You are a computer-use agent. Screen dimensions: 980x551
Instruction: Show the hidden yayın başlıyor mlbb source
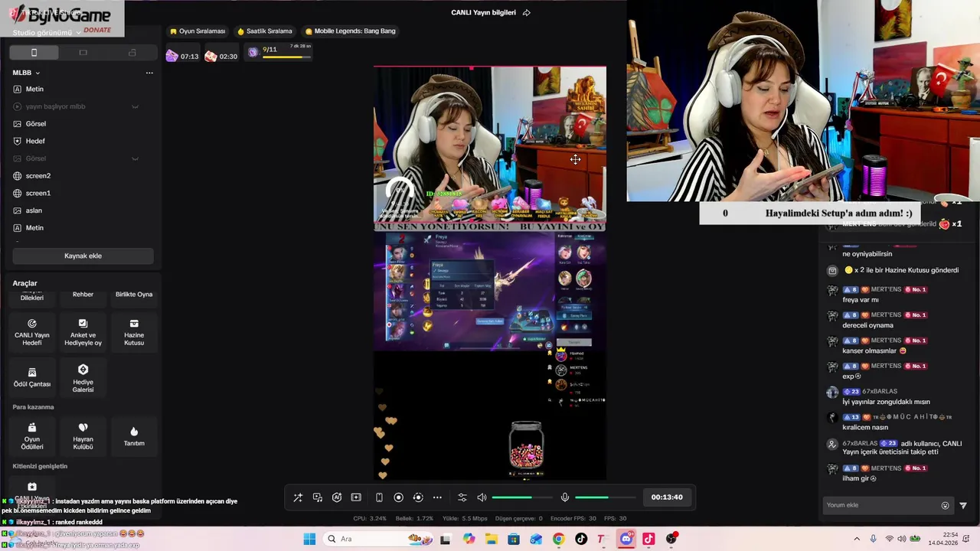[x=135, y=106]
